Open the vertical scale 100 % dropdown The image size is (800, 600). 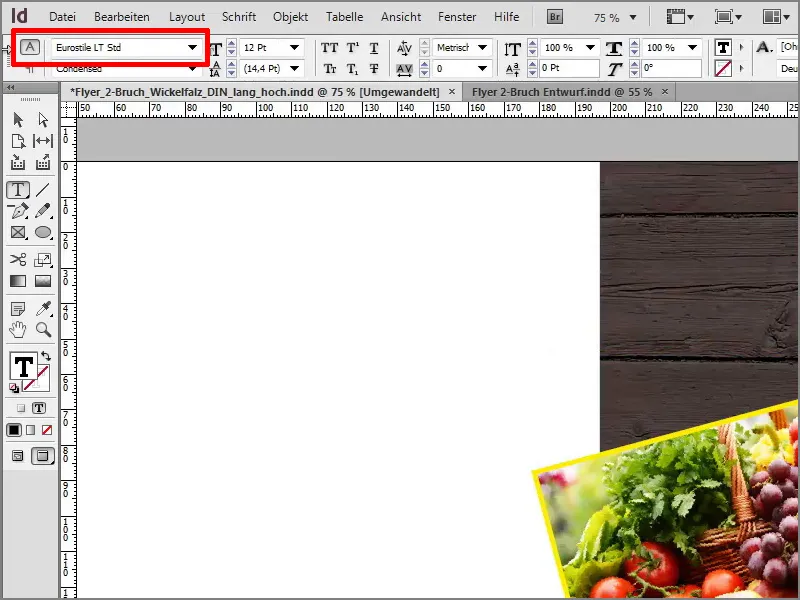pyautogui.click(x=590, y=47)
